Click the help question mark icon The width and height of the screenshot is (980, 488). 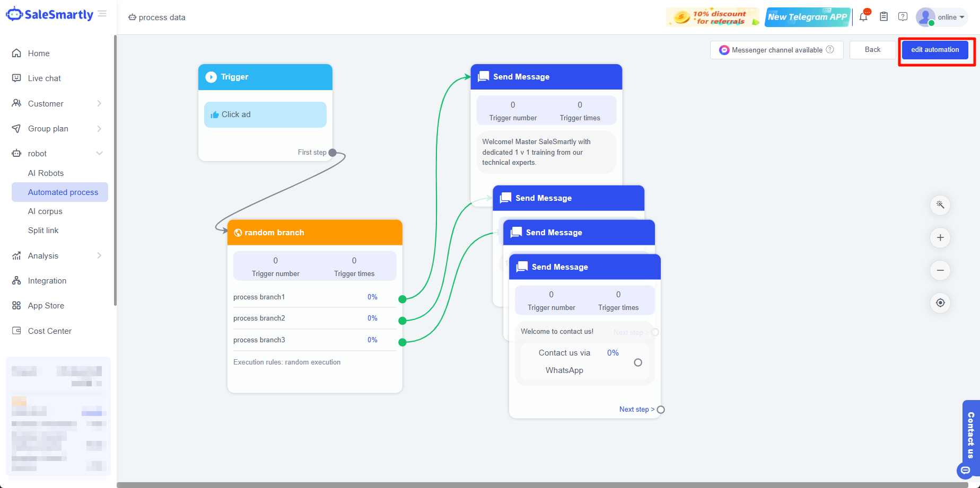point(903,17)
